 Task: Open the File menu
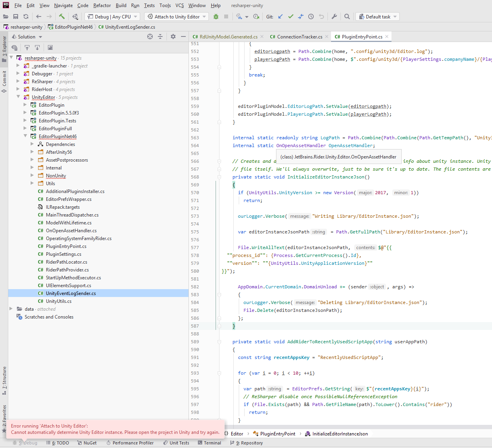[x=18, y=5]
